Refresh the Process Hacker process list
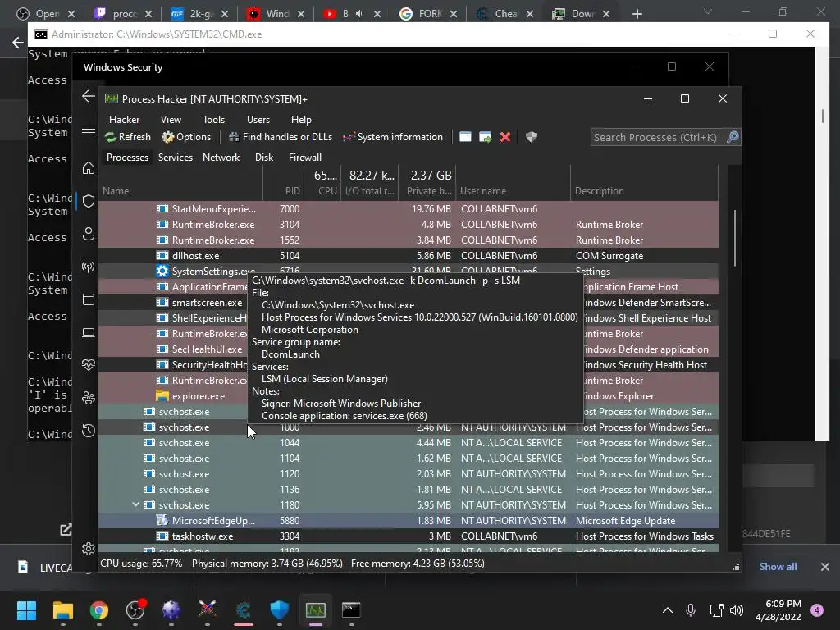 pos(128,137)
